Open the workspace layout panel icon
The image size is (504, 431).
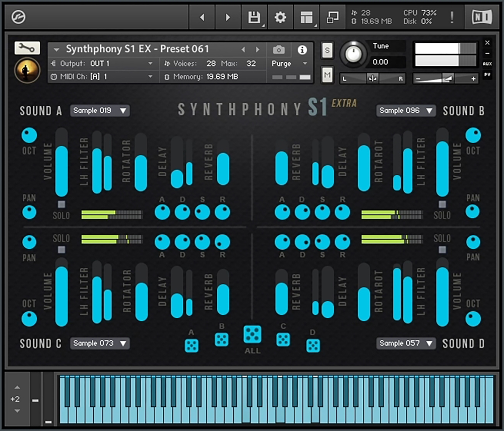(306, 17)
